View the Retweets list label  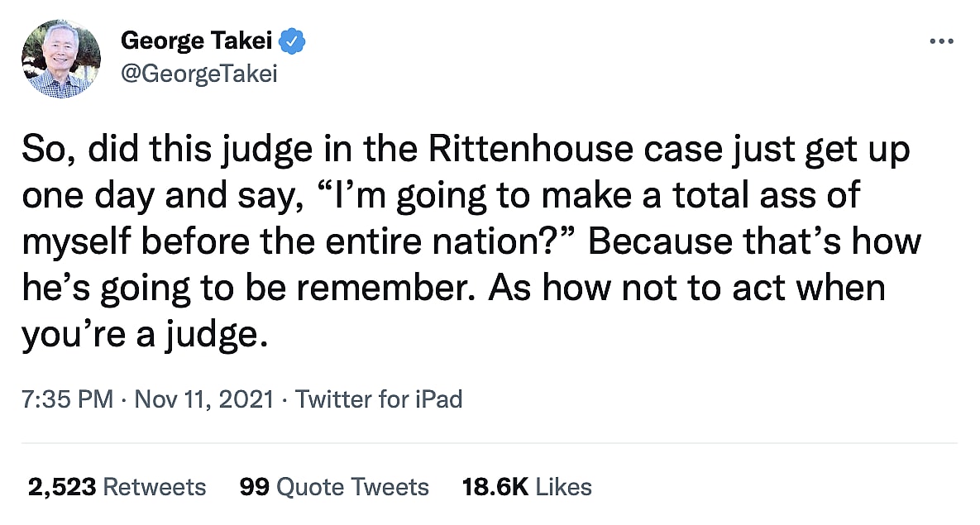tap(155, 487)
